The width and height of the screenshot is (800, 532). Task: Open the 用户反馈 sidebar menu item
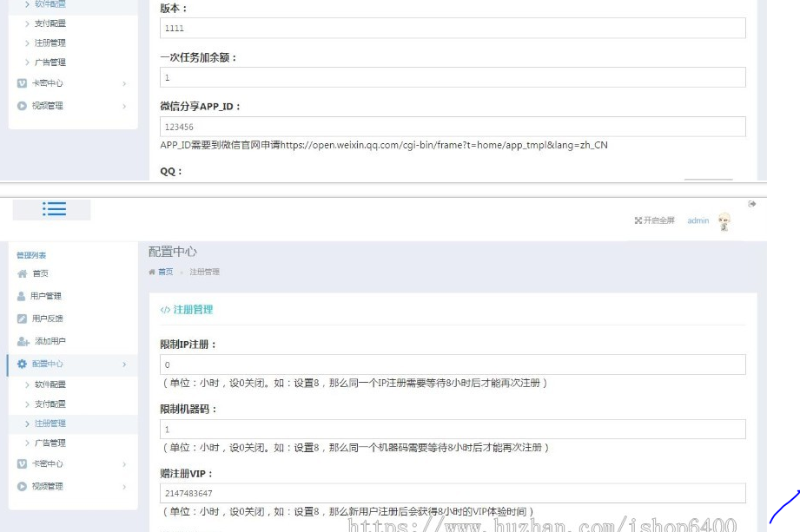pos(49,319)
